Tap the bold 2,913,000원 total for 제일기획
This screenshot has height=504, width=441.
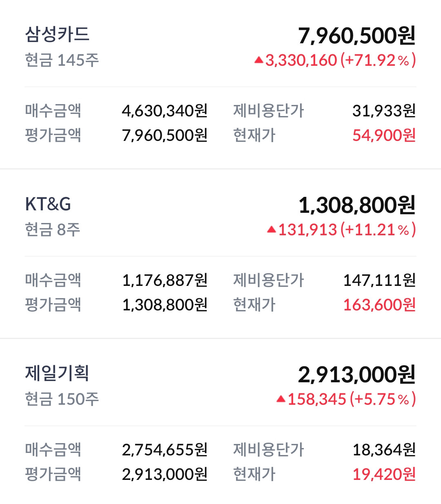click(356, 375)
